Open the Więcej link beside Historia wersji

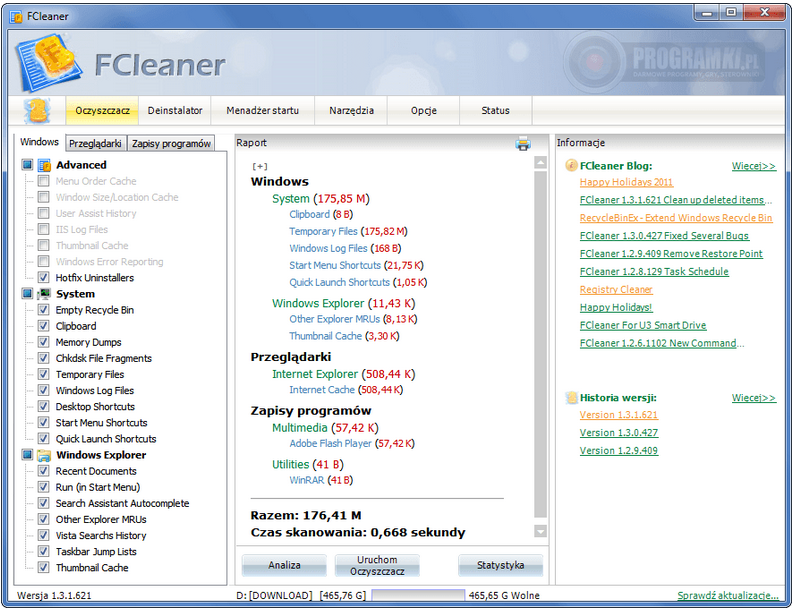click(x=753, y=398)
